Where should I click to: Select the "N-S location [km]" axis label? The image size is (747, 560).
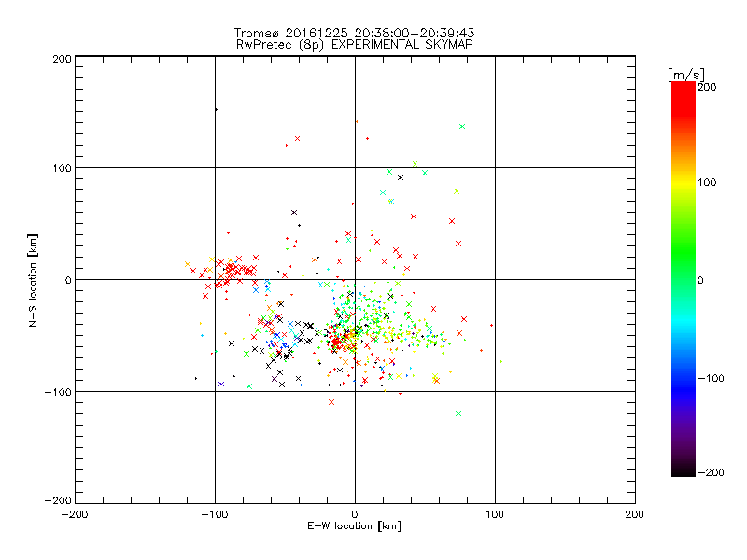tap(33, 281)
